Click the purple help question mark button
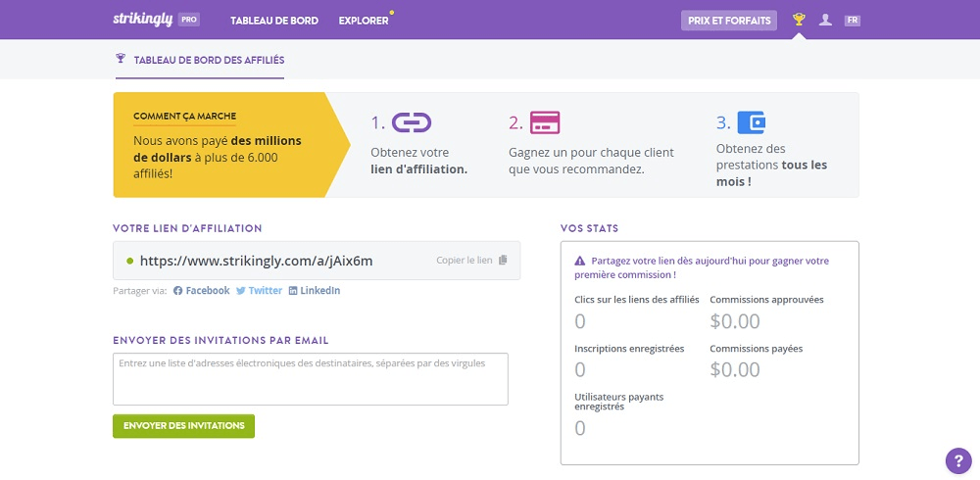Image resolution: width=980 pixels, height=480 pixels. click(x=957, y=460)
